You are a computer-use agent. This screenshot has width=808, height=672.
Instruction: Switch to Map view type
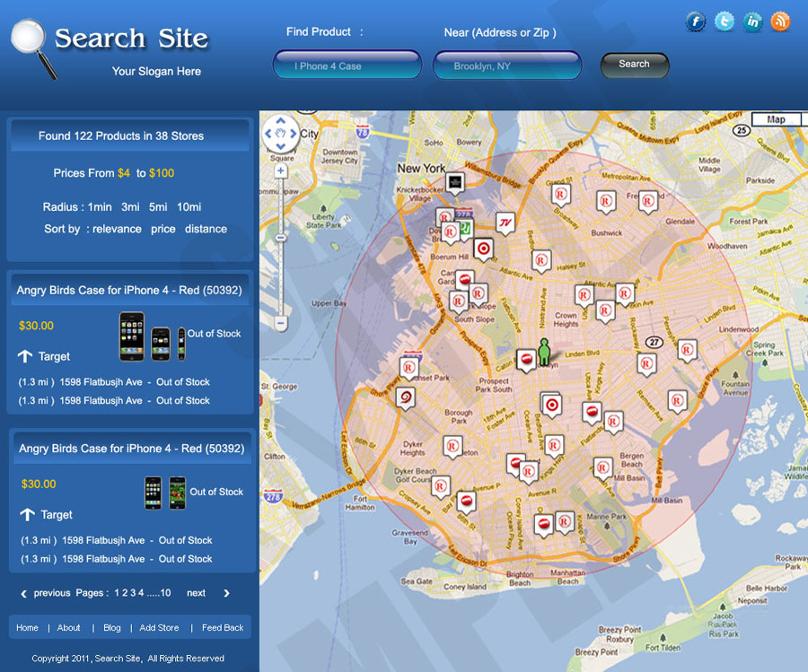point(776,119)
